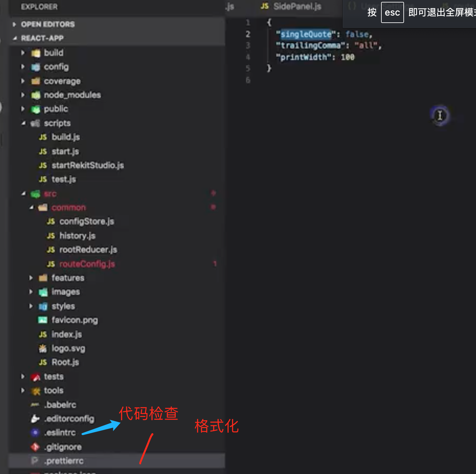Open index.js in src folder
The image size is (476, 474).
(x=67, y=335)
